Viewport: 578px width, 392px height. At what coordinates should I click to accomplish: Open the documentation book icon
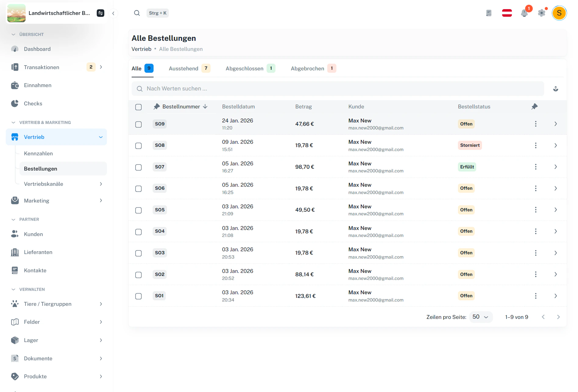[x=489, y=13]
